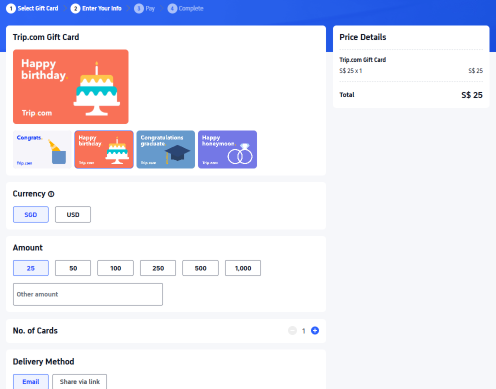Click step 4 Complete
Screen dimensions: 496x389
coord(185,8)
